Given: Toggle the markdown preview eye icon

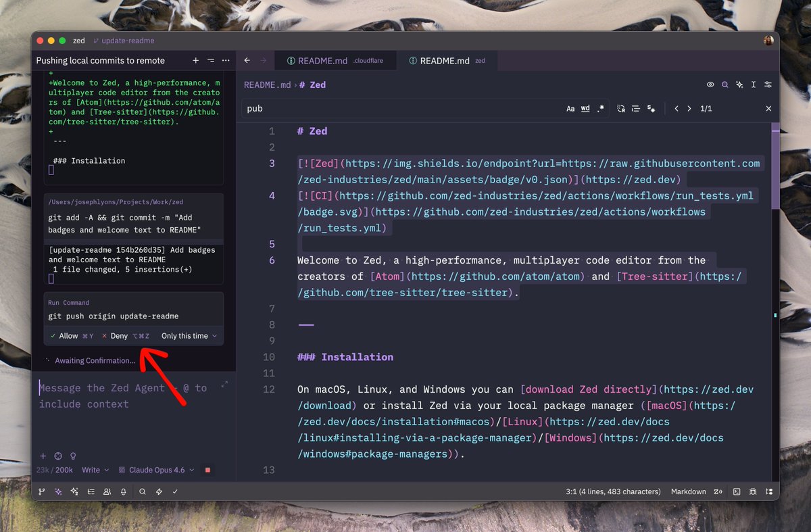Looking at the screenshot, I should 710,84.
